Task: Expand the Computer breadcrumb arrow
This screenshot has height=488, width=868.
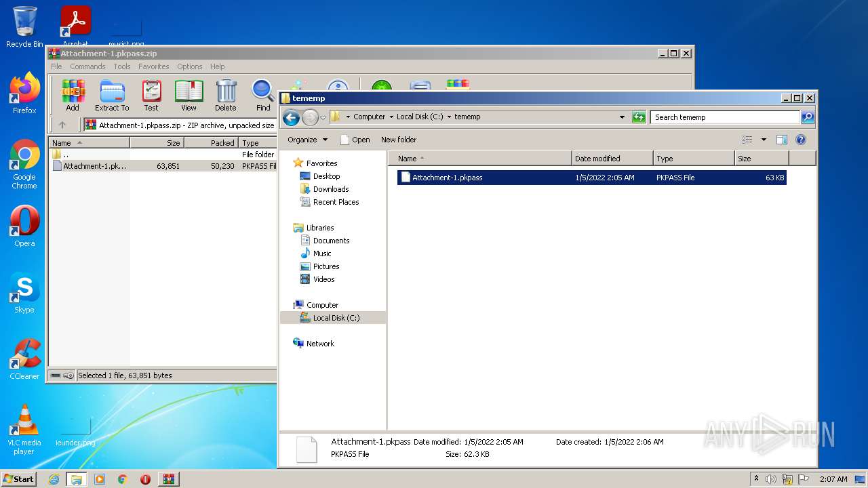Action: (391, 117)
